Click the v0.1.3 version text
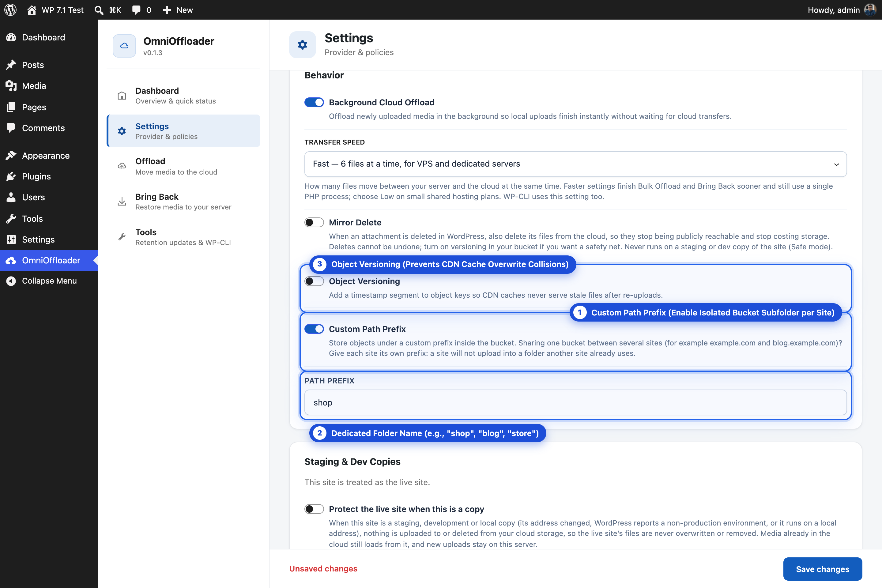 coord(153,53)
